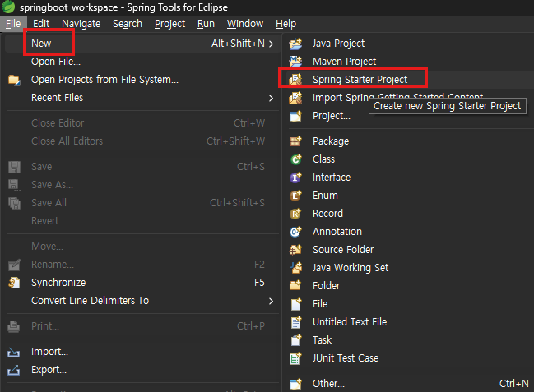Screen dimensions: 534x392
Task: Select Import... in the File menu
Action: point(142,352)
